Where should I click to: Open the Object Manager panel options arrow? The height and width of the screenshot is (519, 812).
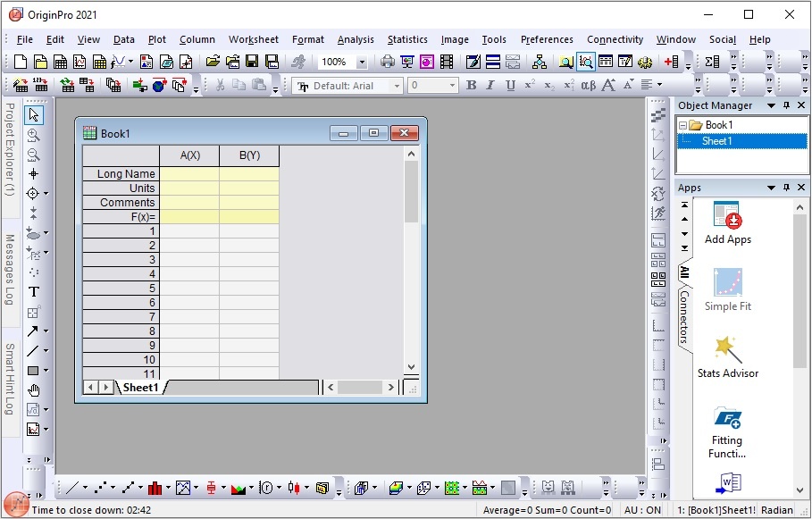tap(771, 105)
